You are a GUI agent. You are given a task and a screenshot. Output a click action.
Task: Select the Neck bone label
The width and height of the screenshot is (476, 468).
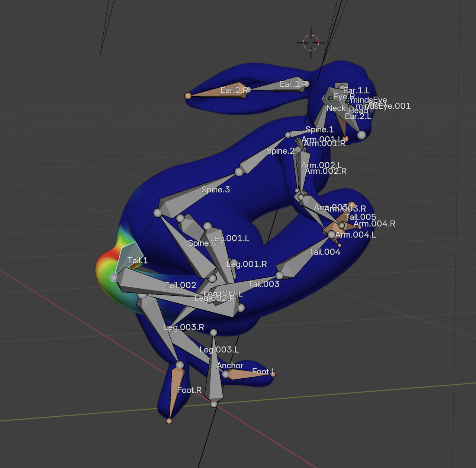[336, 108]
